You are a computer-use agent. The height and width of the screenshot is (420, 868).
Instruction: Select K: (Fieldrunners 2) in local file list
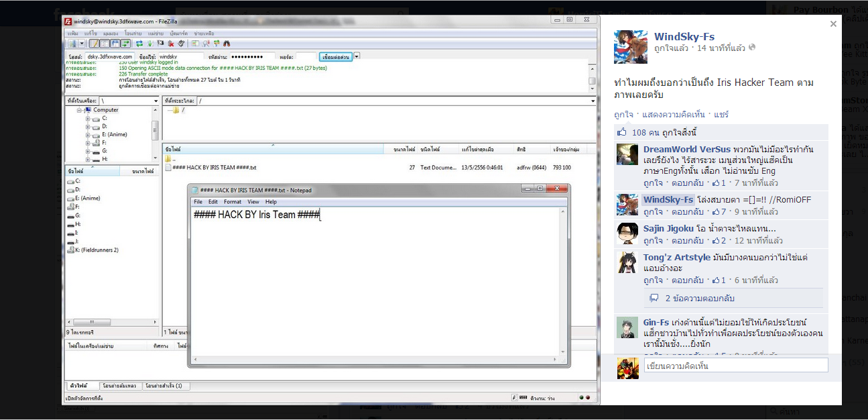(x=93, y=250)
